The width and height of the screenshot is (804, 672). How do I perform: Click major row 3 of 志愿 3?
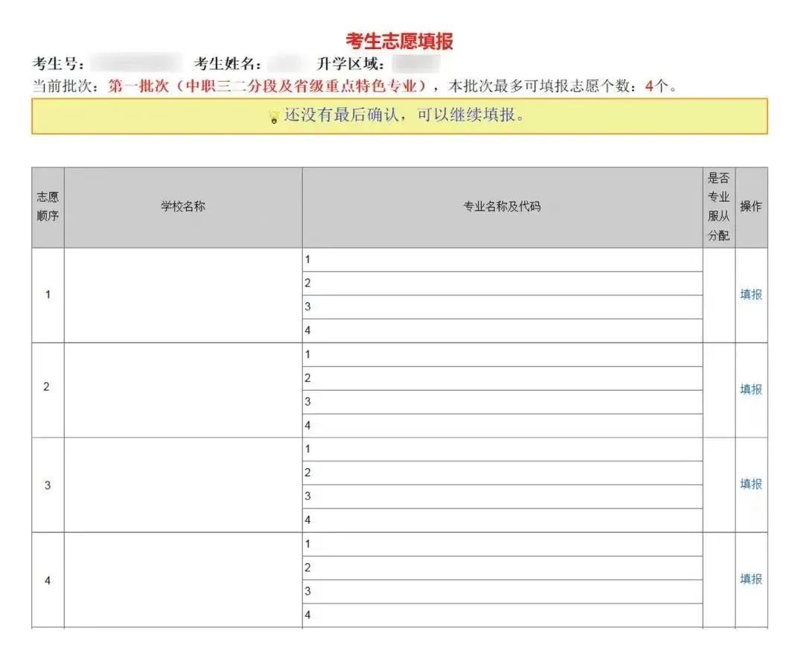[502, 496]
